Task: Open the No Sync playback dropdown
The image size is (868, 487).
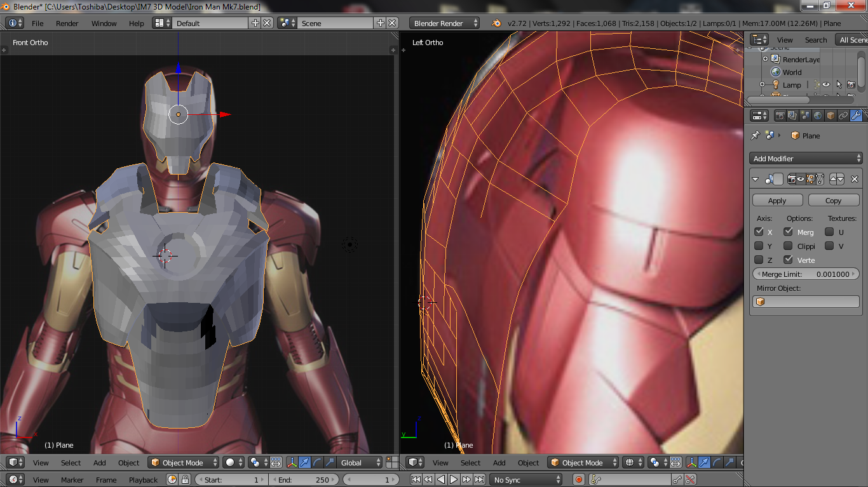Action: click(527, 480)
